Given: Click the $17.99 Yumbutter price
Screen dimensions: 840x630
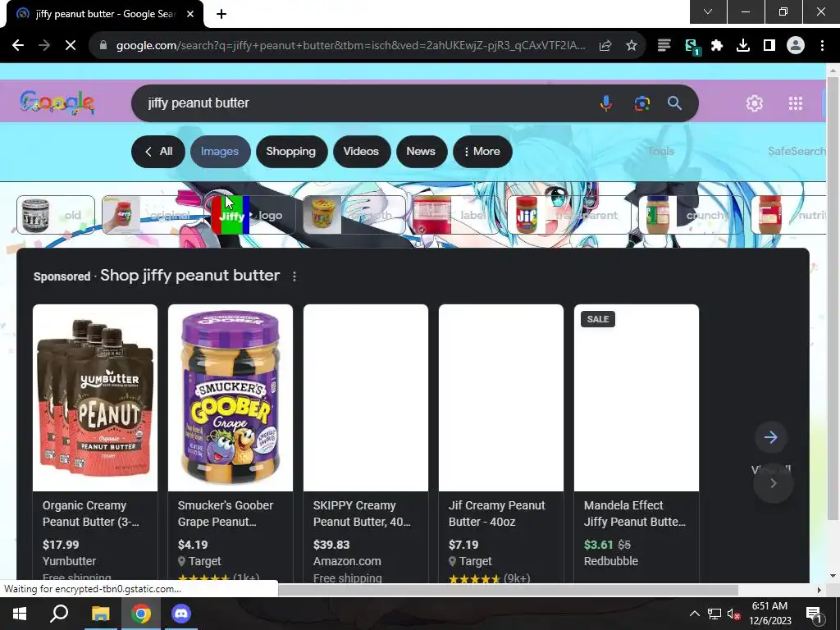Looking at the screenshot, I should (x=61, y=545).
